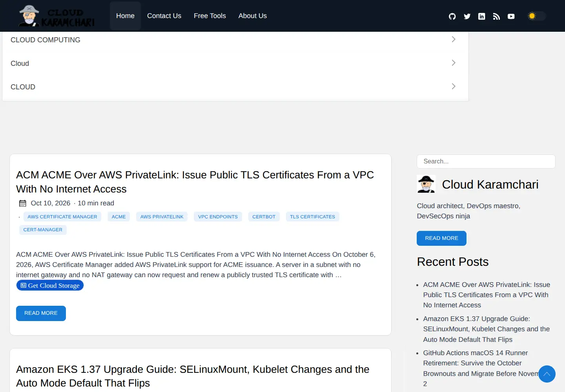Expand the CLOUD COMPUTING category chevron
Screen dimensions: 565x392
click(x=454, y=39)
